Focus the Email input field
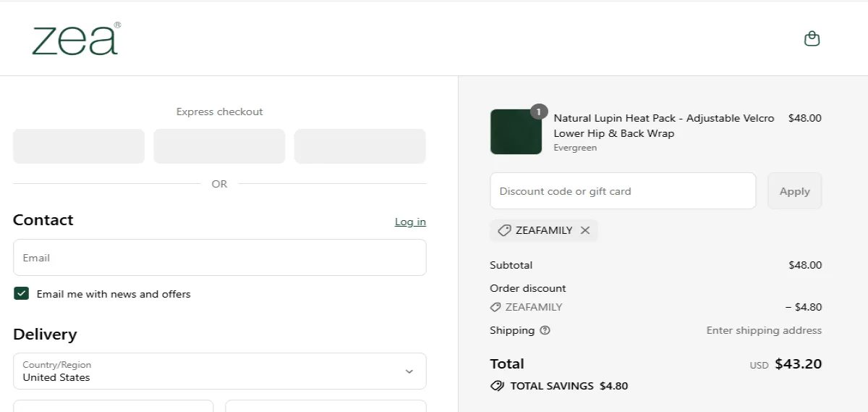The image size is (868, 412). point(220,257)
